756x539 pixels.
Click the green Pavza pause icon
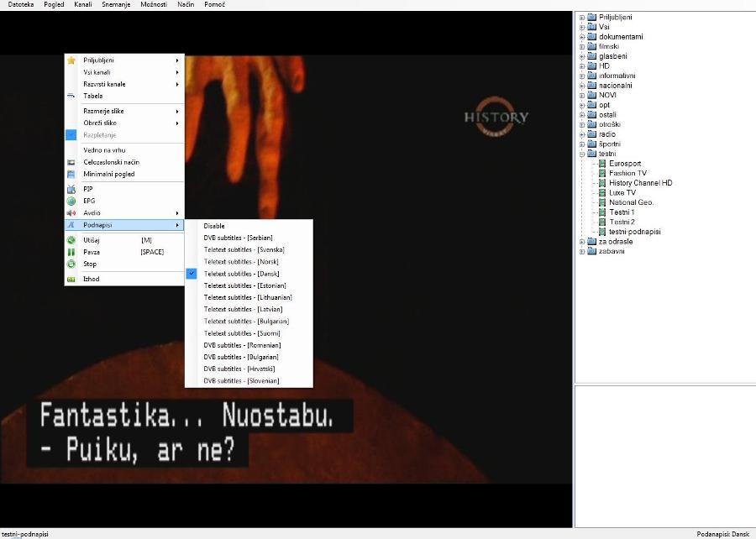pos(71,252)
